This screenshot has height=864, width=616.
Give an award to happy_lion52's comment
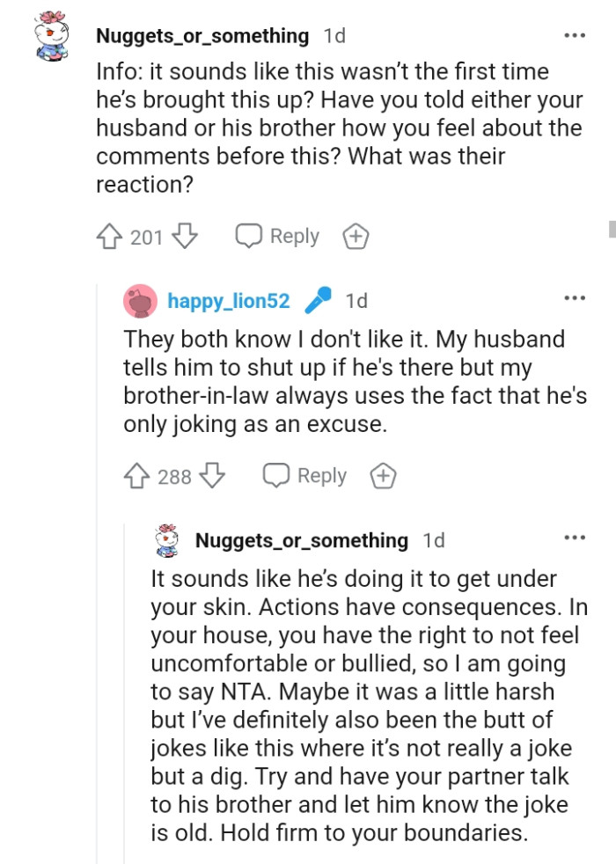coord(383,475)
